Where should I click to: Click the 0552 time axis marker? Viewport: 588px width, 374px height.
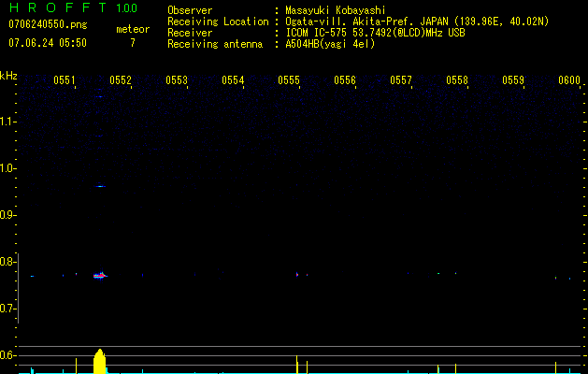(121, 80)
